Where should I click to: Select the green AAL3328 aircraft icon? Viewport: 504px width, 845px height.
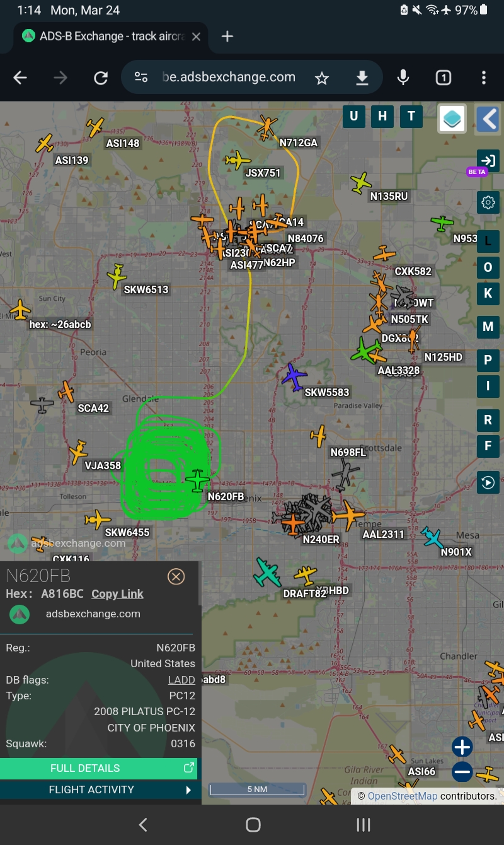366,350
